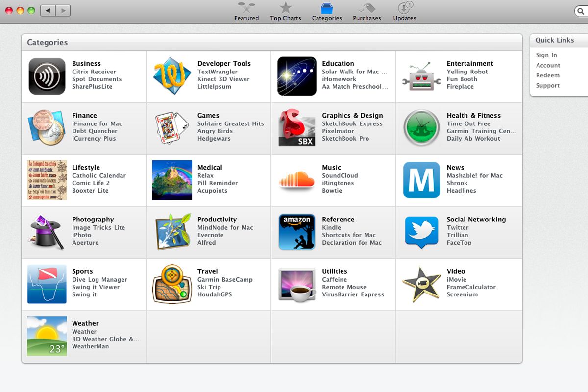Open Yelling Robot under Entertainment

pos(467,72)
